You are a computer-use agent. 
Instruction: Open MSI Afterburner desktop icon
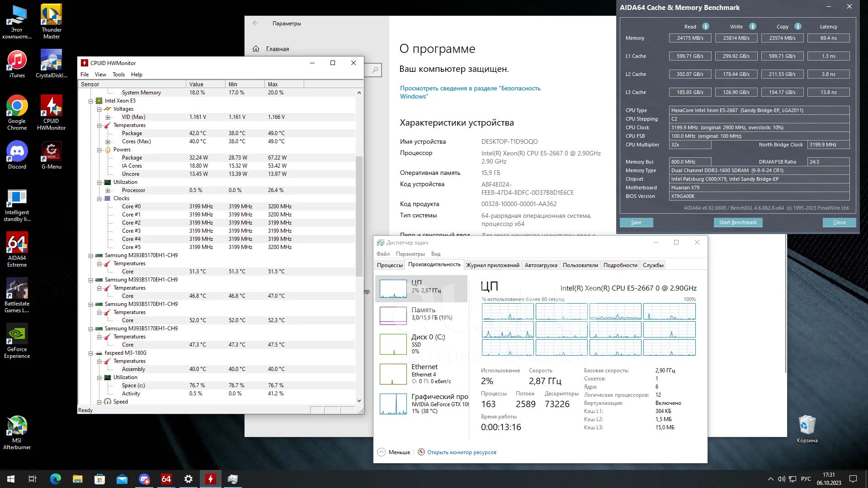coord(17,433)
